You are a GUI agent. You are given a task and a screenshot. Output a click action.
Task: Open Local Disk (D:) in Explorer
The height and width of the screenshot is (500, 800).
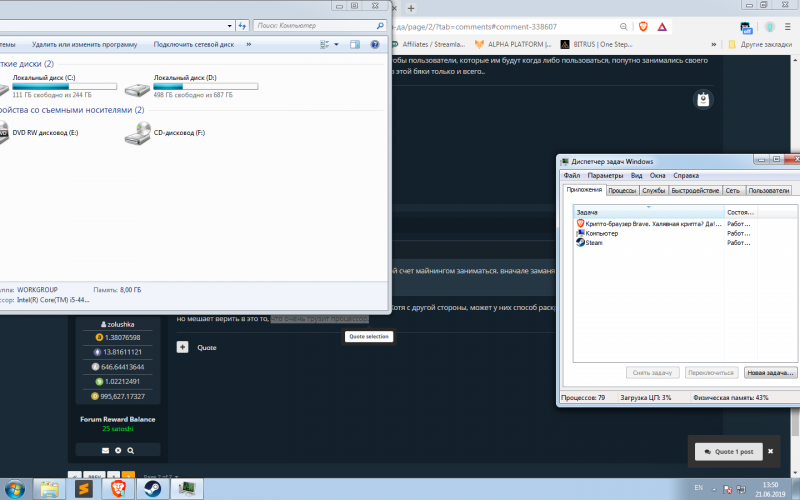(191, 86)
